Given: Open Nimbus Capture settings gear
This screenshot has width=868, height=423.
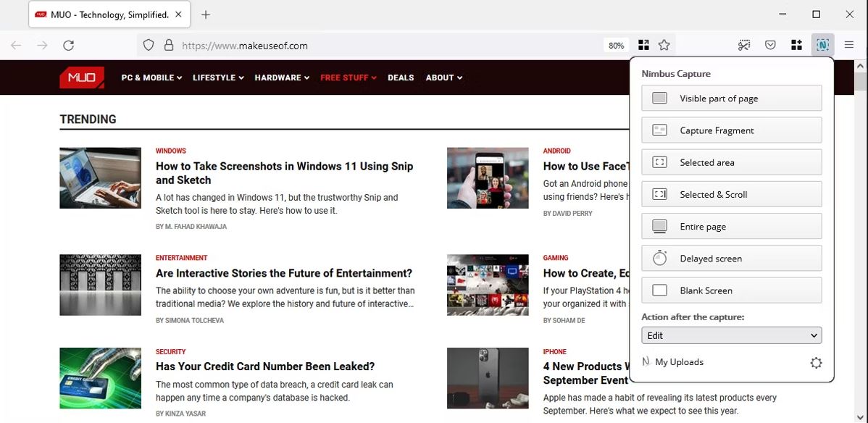Looking at the screenshot, I should [816, 363].
